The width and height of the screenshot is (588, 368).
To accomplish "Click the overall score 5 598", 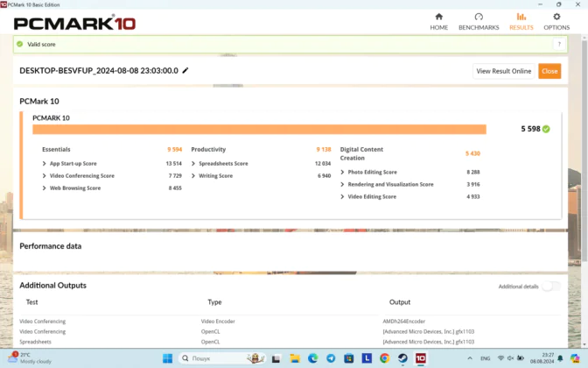I will point(530,129).
